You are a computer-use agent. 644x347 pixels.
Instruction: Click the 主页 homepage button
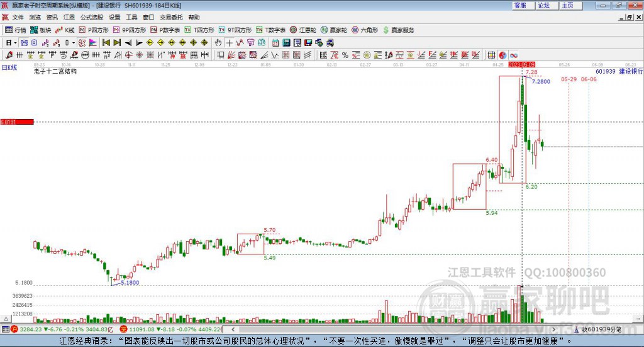click(x=570, y=5)
